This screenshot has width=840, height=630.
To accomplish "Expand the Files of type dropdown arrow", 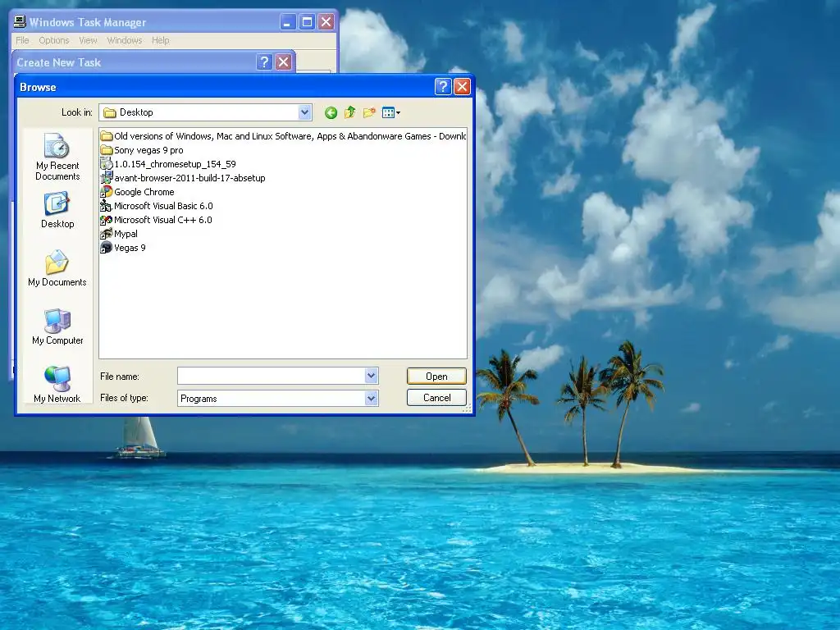I will (x=372, y=398).
